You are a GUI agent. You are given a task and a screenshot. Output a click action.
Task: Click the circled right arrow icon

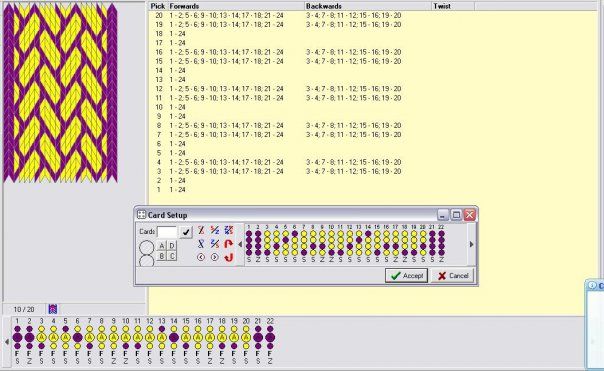coord(215,257)
